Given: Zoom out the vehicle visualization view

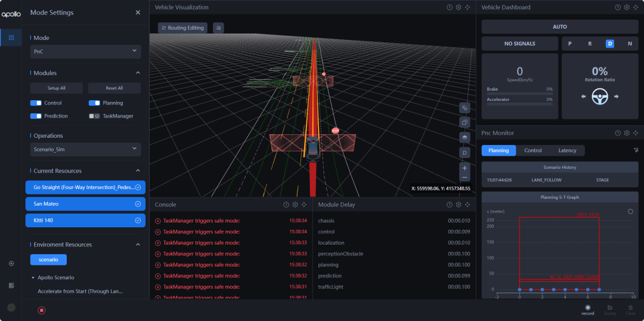Looking at the screenshot, I should coord(465,177).
